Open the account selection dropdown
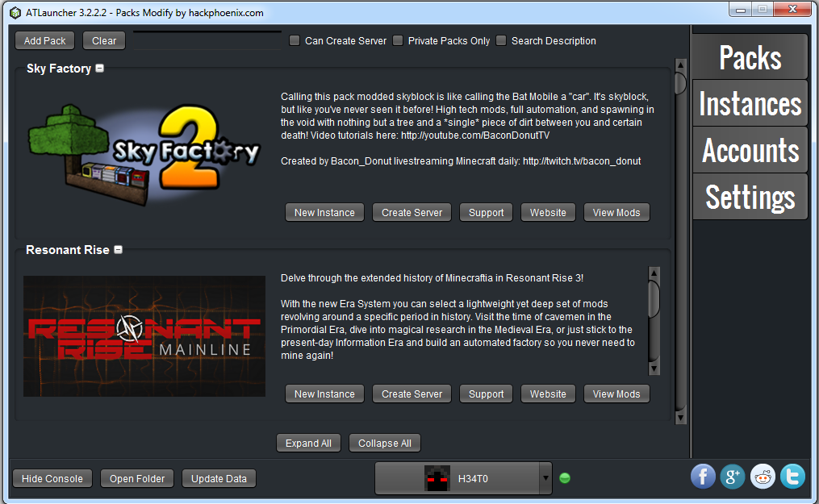The image size is (819, 504). pos(544,477)
